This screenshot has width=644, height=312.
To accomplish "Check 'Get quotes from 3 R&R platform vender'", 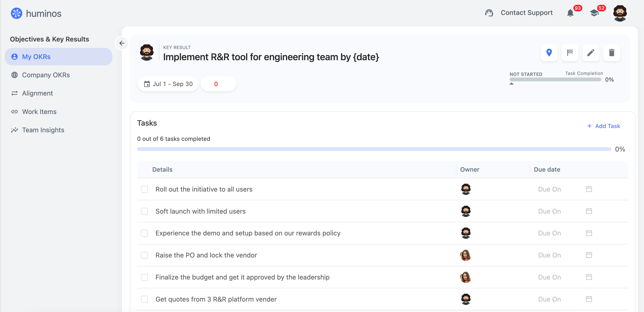I will pyautogui.click(x=144, y=299).
